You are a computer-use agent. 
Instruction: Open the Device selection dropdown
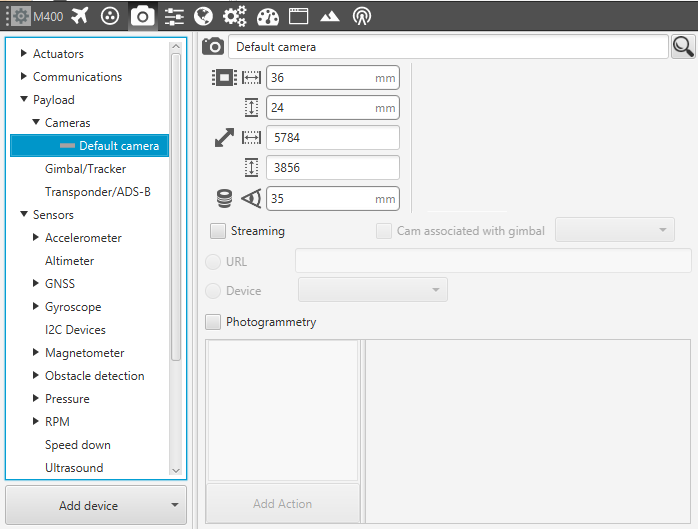(x=373, y=290)
